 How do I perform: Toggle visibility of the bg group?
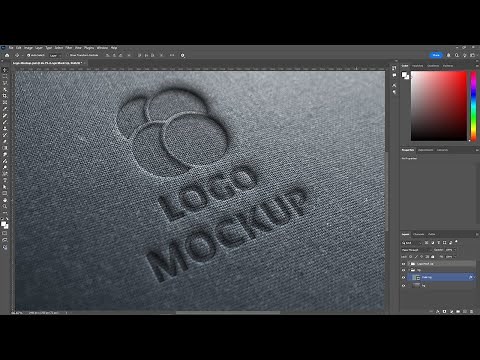click(x=403, y=270)
